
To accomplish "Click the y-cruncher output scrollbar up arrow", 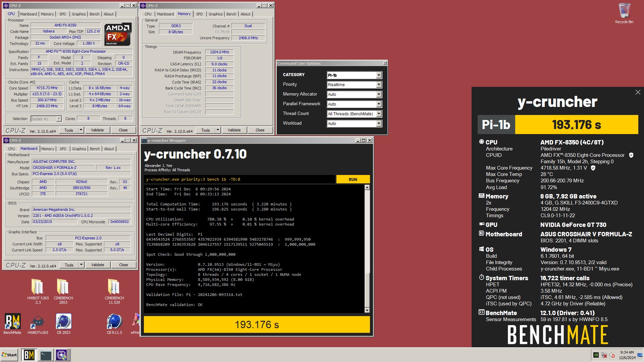I will tap(367, 187).
